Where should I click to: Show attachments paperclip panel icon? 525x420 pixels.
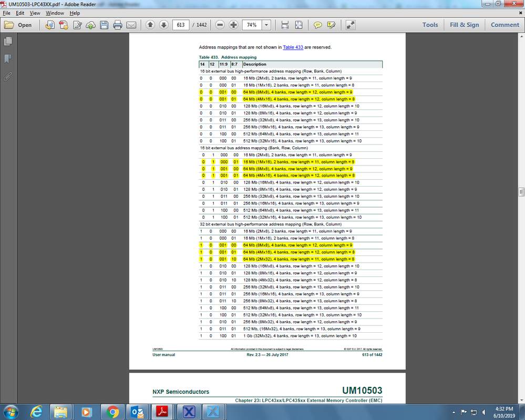[8, 77]
